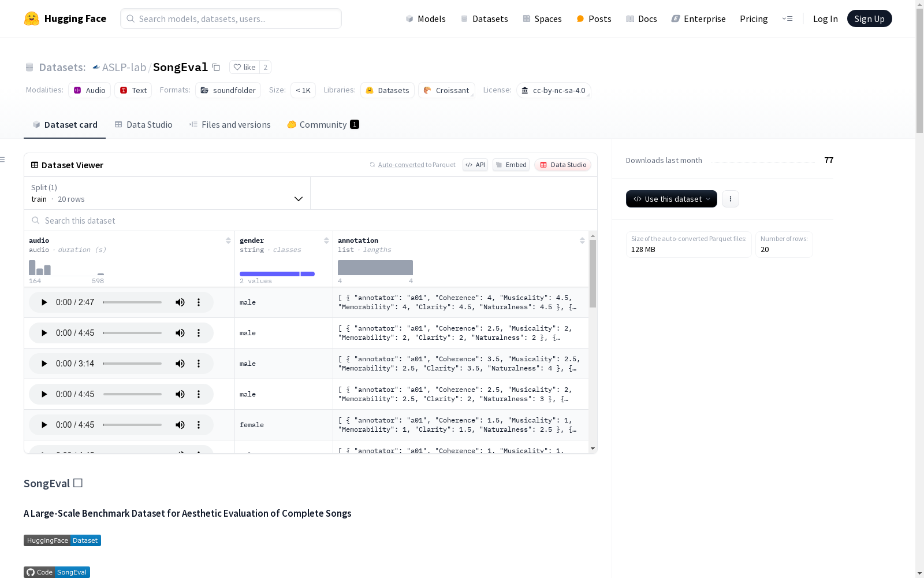Click the like count number 2
Viewport: 924px width, 578px height.
click(266, 67)
